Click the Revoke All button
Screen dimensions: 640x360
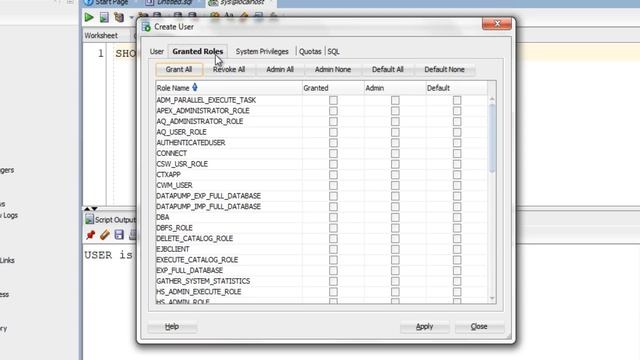point(229,69)
